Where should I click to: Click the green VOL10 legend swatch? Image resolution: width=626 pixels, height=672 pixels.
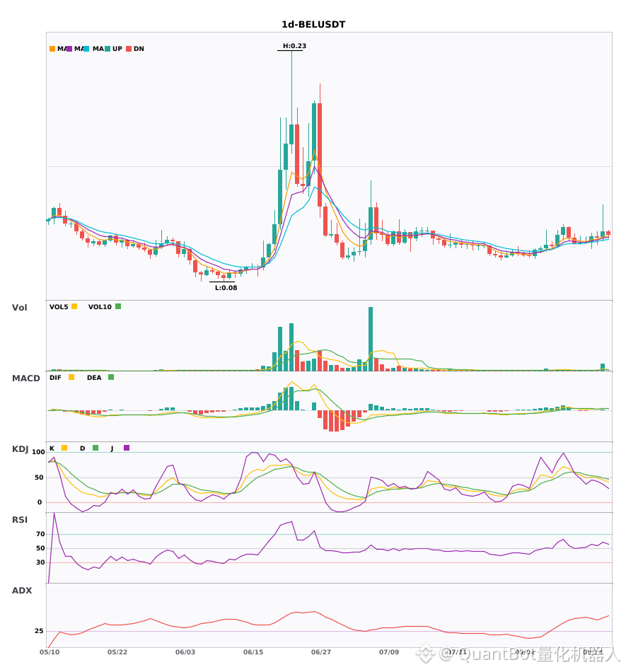point(118,306)
